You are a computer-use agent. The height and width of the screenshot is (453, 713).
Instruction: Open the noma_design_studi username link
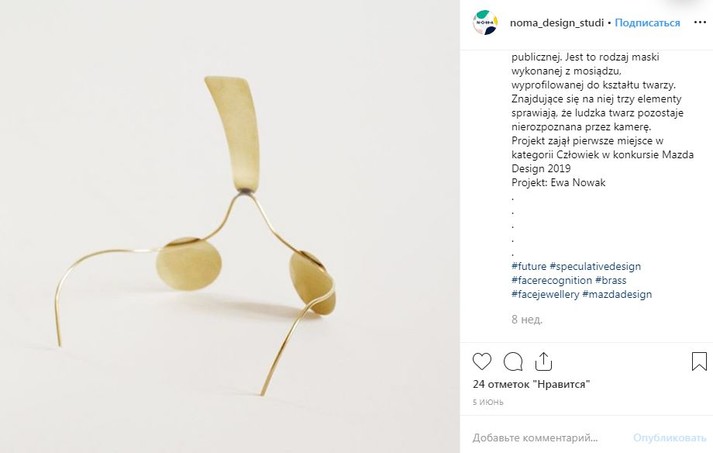(x=557, y=23)
